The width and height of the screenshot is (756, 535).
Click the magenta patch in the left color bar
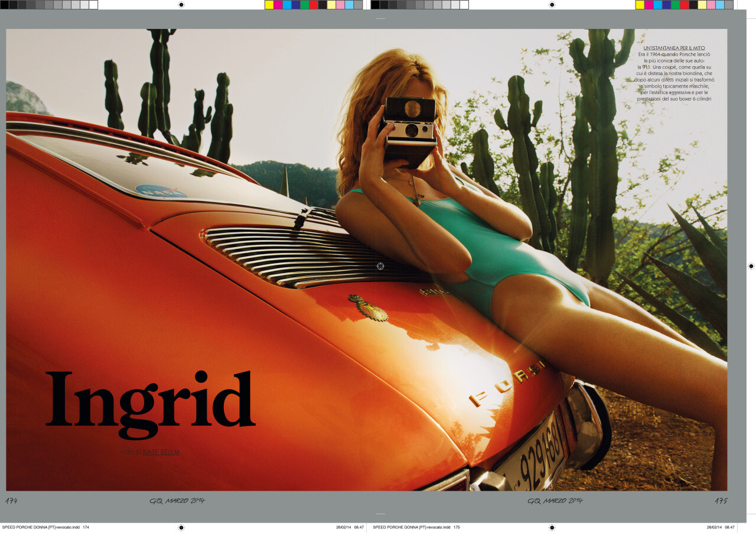click(x=278, y=5)
